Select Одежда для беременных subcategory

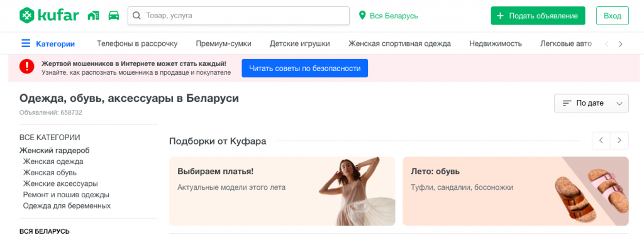click(67, 206)
